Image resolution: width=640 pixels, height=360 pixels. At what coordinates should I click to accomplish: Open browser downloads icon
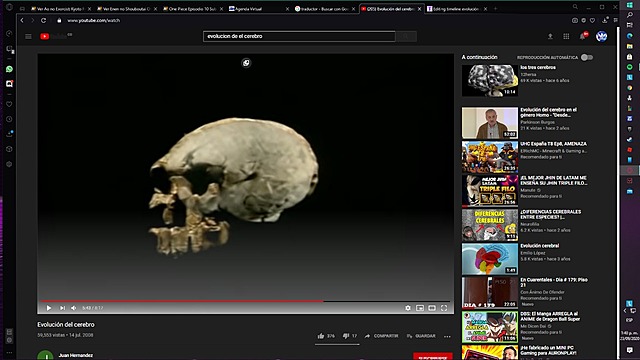click(604, 20)
